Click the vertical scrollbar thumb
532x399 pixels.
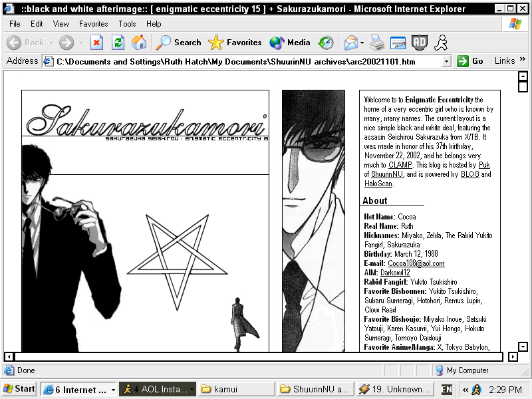[x=523, y=87]
